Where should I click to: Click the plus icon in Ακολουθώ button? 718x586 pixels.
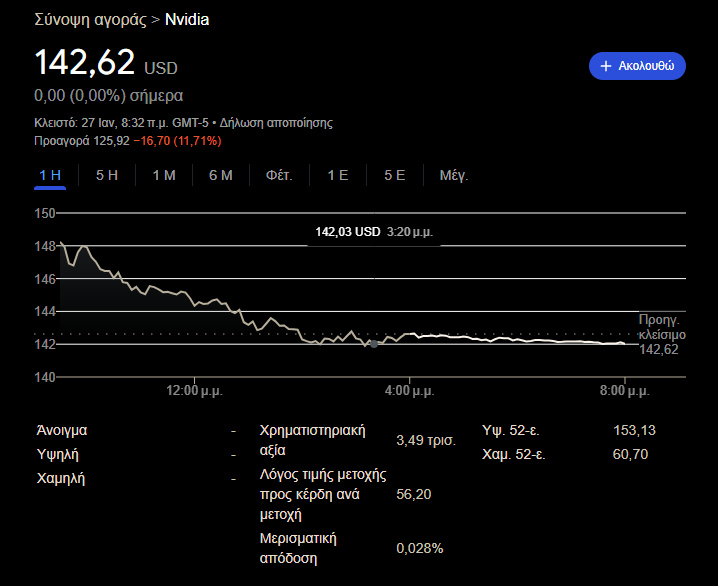pos(605,66)
